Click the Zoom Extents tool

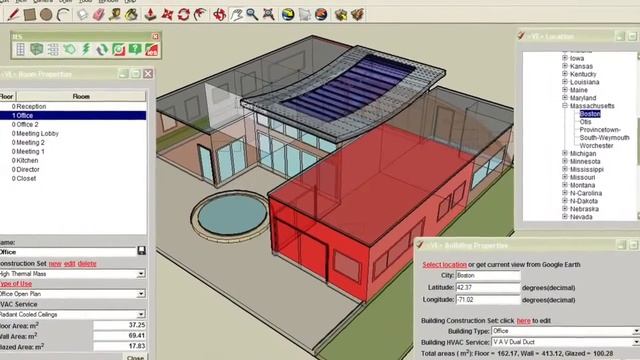point(269,15)
